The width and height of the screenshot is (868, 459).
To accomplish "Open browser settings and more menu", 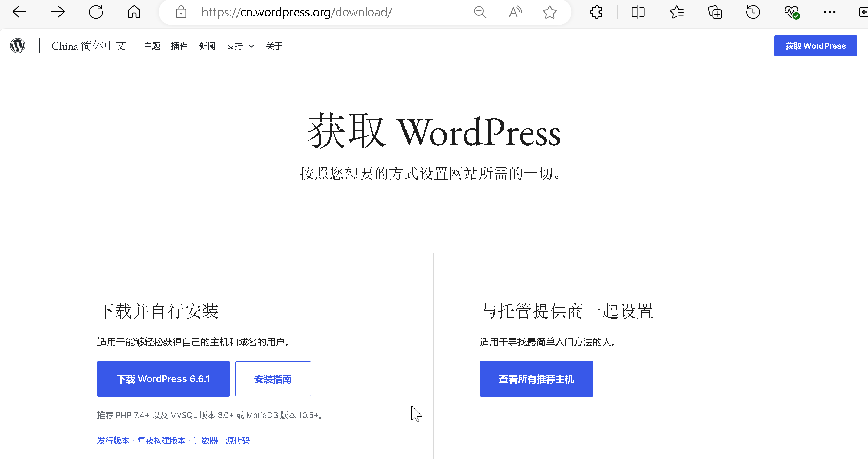I will (829, 13).
